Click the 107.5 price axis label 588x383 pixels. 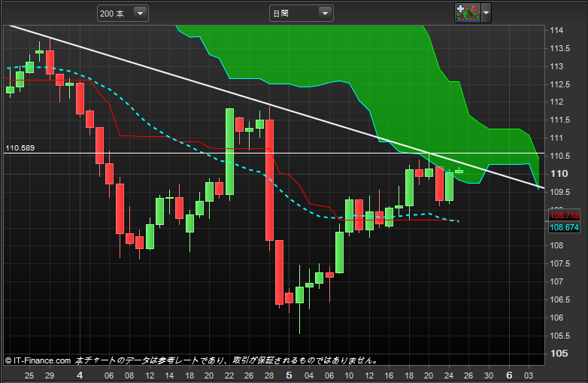(x=560, y=263)
